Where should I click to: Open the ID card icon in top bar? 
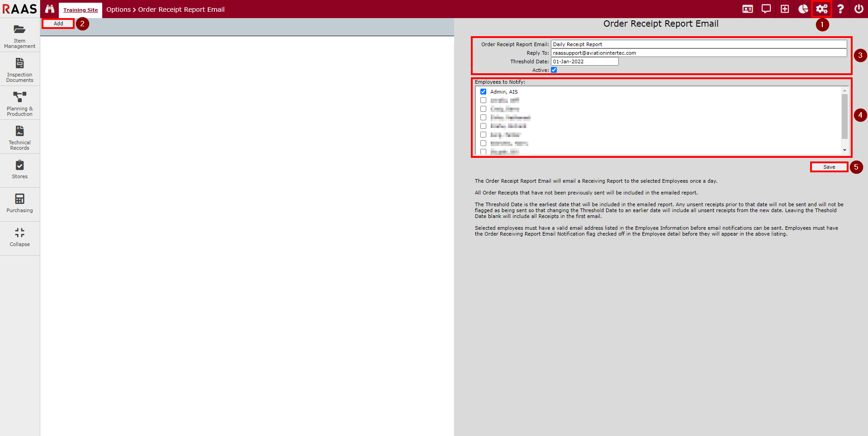(748, 9)
